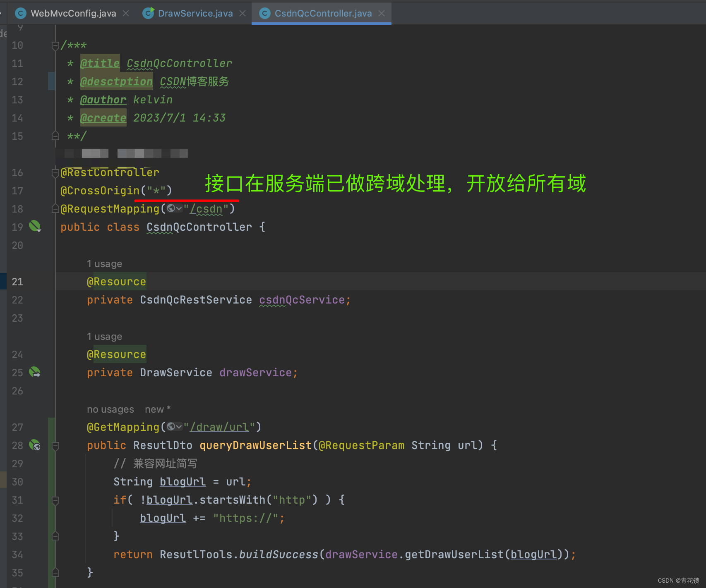Screen dimensions: 706x588
Task: Click the fold marker on line 18
Action: coord(55,209)
